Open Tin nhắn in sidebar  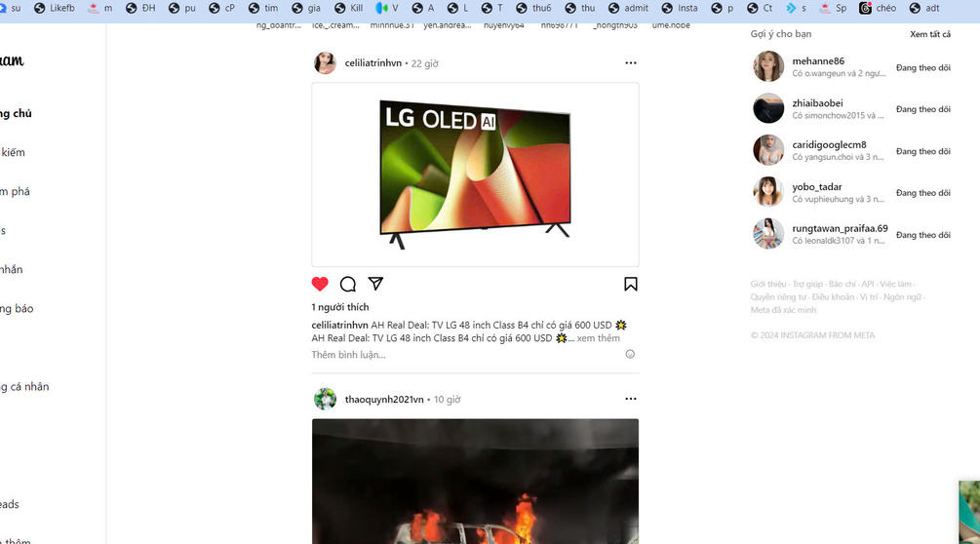[x=12, y=270]
